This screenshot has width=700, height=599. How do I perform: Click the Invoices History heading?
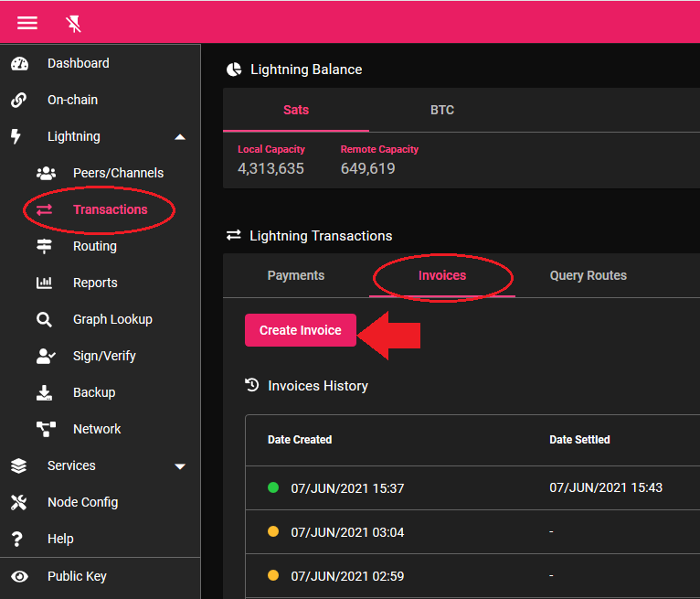pos(318,386)
